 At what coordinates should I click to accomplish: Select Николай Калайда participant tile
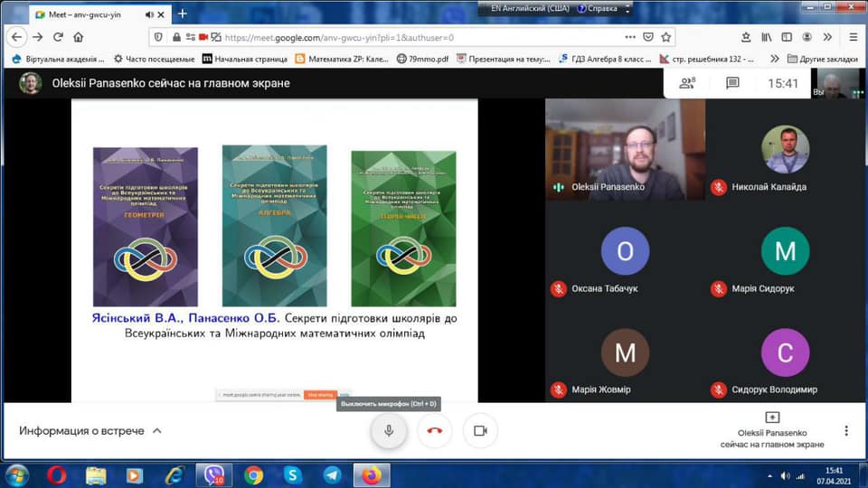[x=785, y=149]
